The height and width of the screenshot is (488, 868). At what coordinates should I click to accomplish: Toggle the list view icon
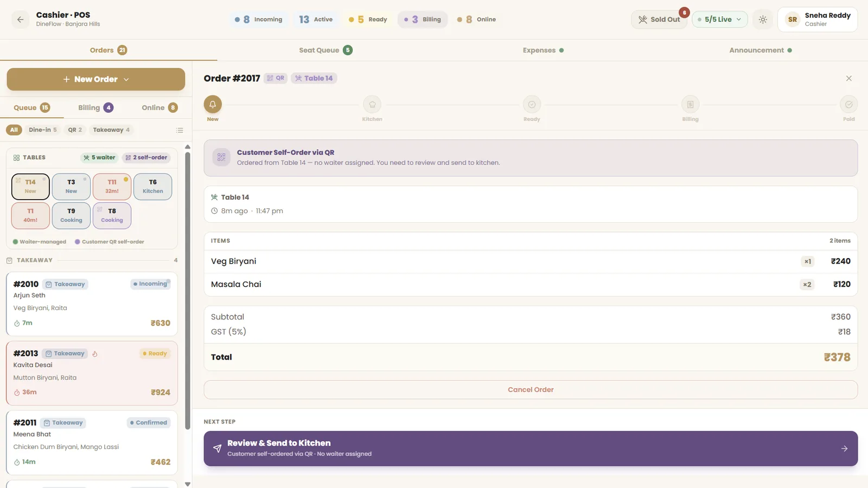click(180, 130)
